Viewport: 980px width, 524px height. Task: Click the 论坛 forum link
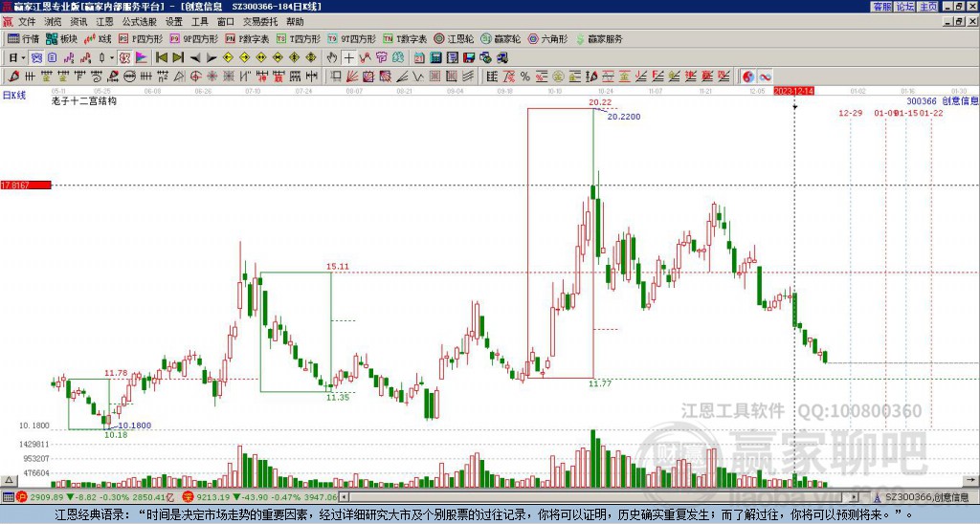point(904,7)
